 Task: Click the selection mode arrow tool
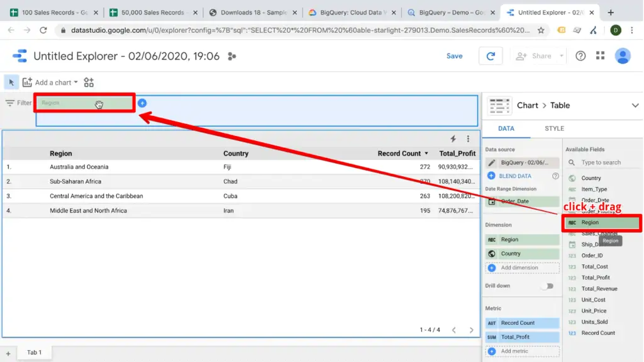(x=11, y=82)
